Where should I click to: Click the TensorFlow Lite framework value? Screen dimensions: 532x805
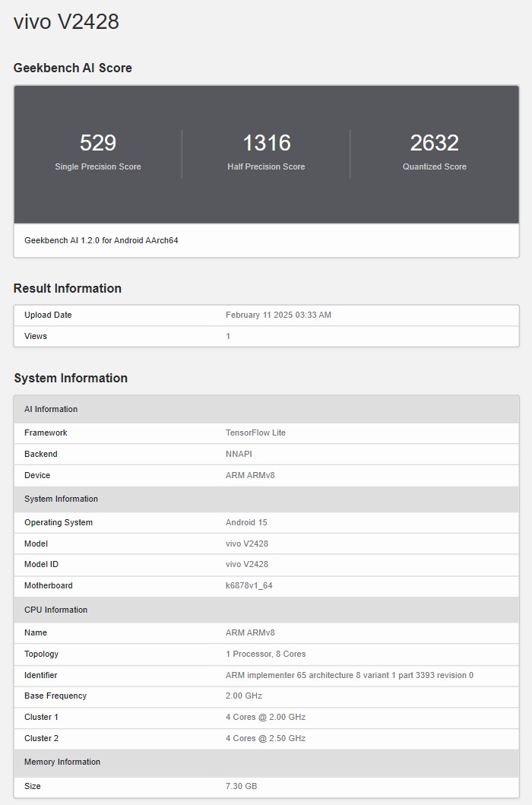click(255, 433)
